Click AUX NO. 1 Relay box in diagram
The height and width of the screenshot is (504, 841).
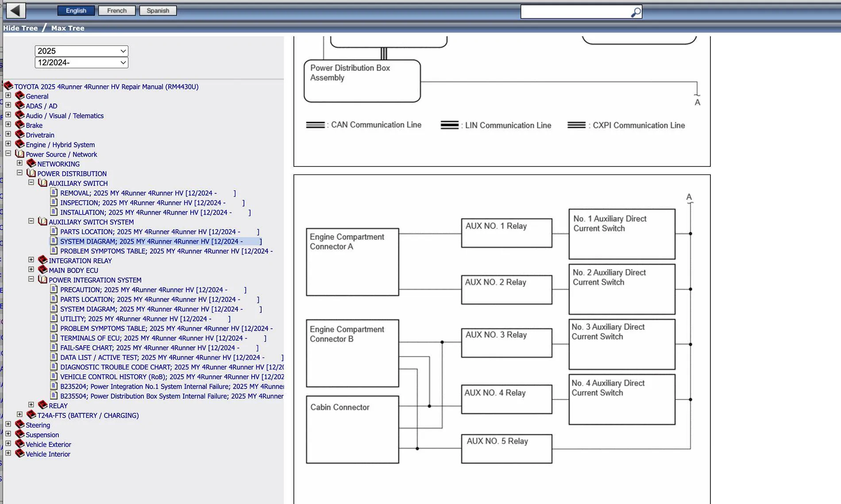pos(506,233)
